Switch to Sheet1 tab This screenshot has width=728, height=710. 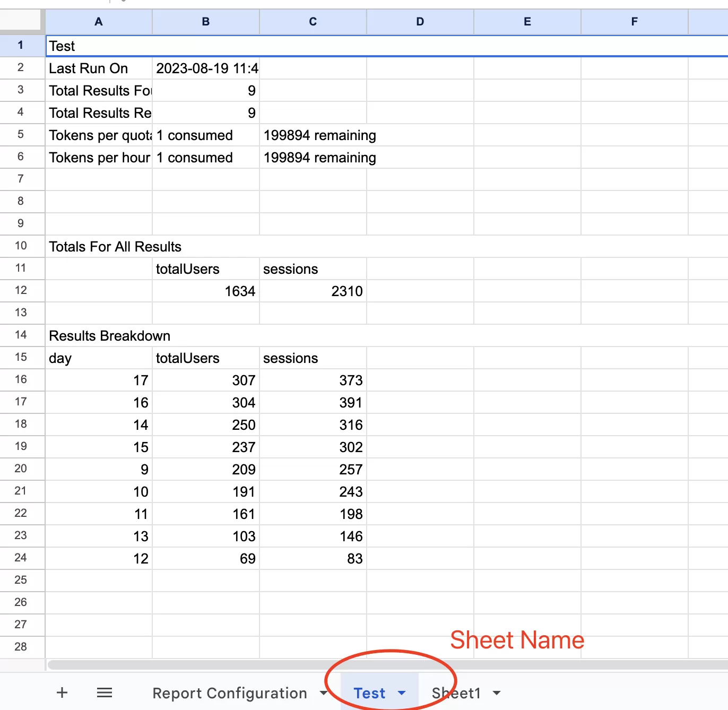click(x=456, y=693)
